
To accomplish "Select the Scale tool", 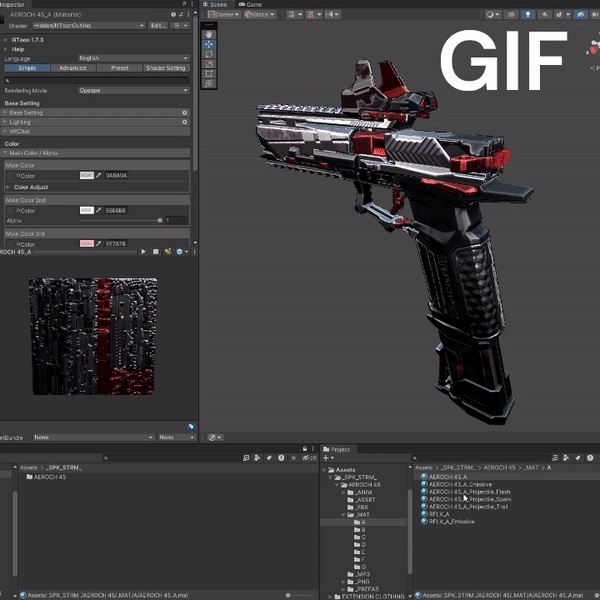I will click(x=209, y=64).
